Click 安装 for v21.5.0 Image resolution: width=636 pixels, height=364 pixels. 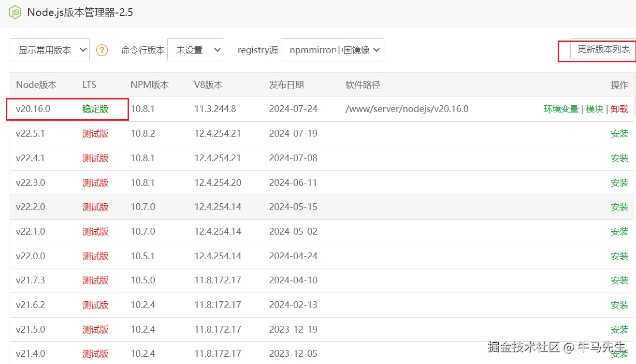[620, 330]
